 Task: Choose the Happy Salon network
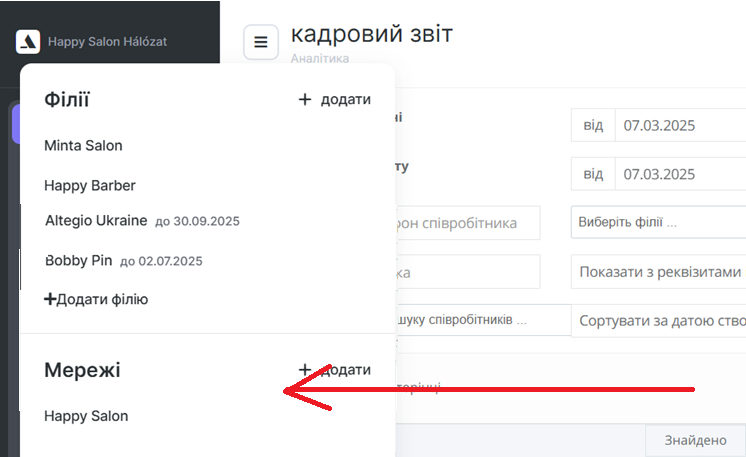[x=86, y=416]
